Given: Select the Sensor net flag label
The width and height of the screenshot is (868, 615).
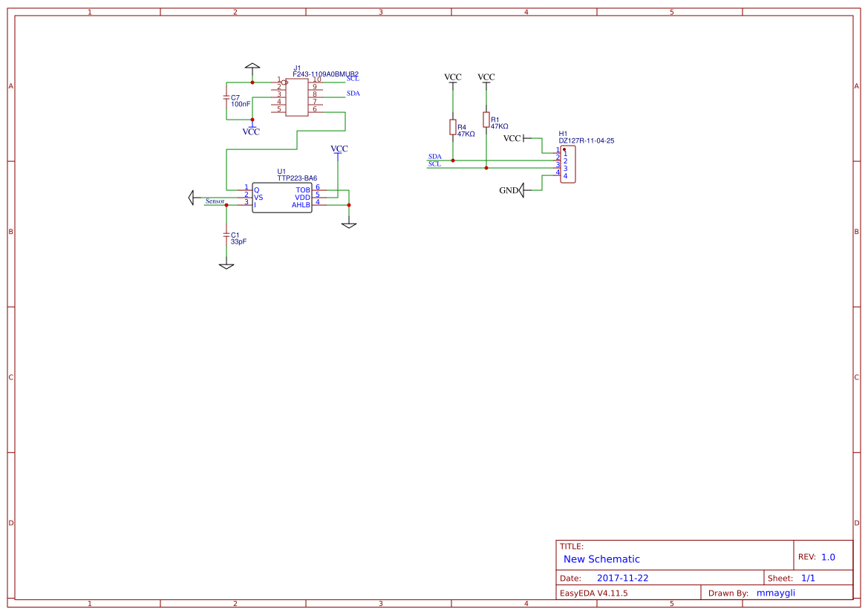Looking at the screenshot, I should (216, 201).
